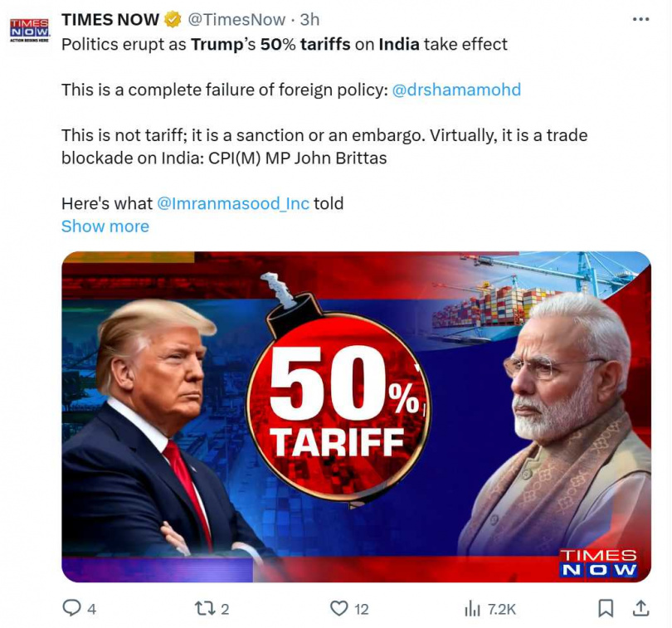Click the Times Now logo in image

(x=598, y=562)
